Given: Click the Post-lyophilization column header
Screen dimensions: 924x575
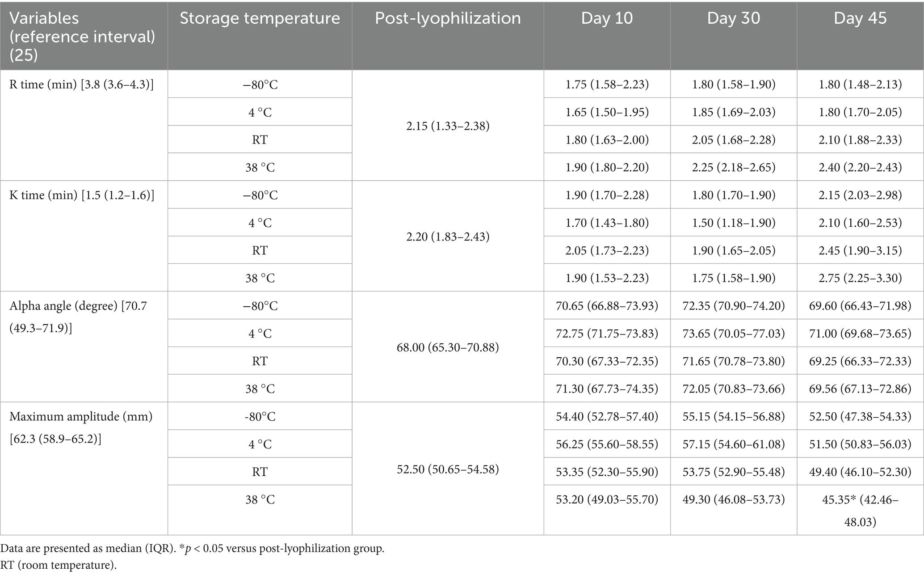Looking at the screenshot, I should pyautogui.click(x=448, y=36).
